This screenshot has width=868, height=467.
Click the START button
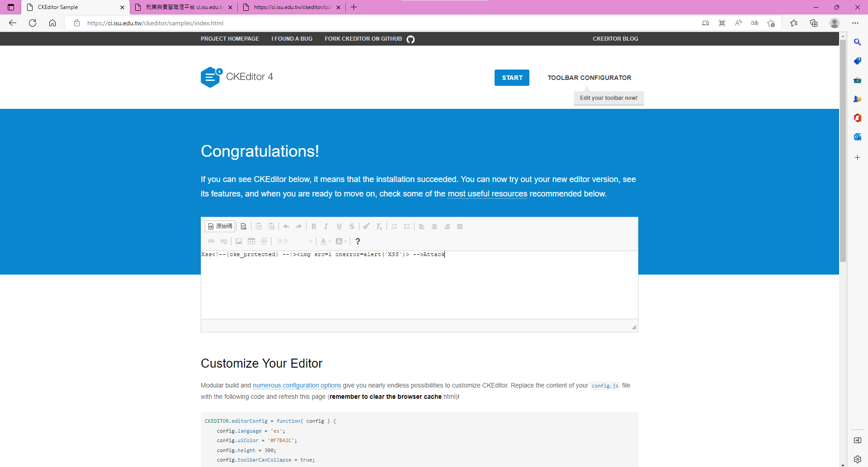tap(512, 78)
